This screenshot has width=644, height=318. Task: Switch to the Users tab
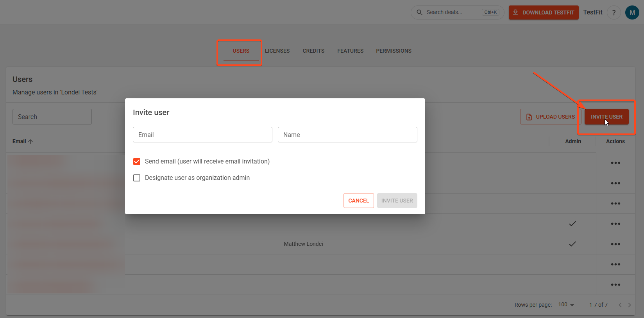point(241,51)
